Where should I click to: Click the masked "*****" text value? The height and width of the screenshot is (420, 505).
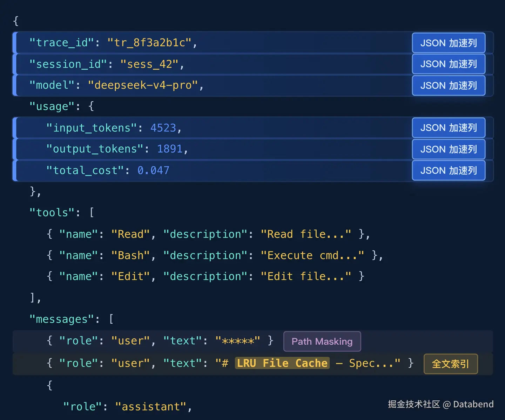point(238,340)
